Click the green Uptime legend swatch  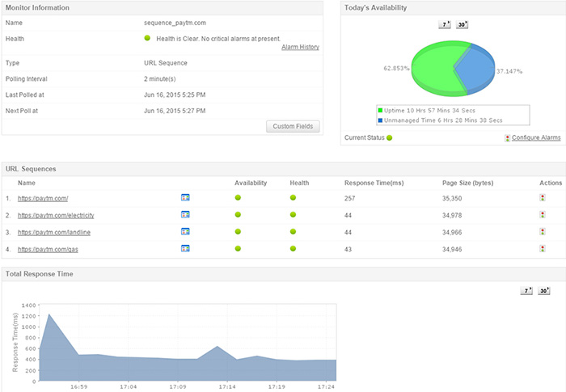coord(380,111)
